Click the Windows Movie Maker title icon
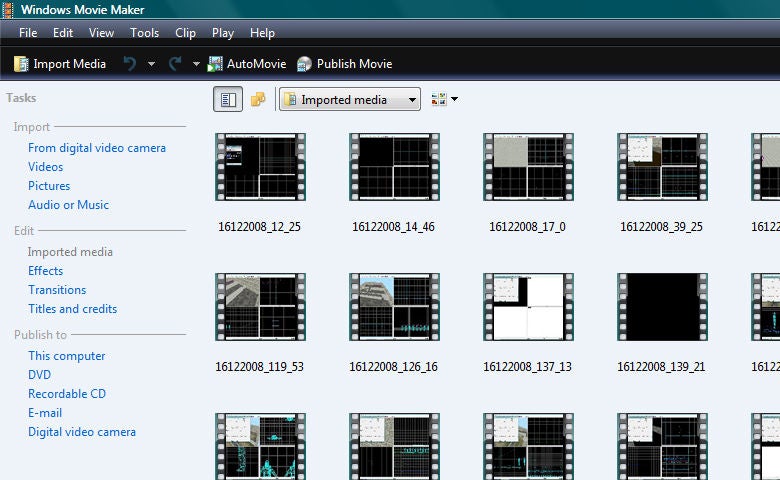 click(8, 10)
